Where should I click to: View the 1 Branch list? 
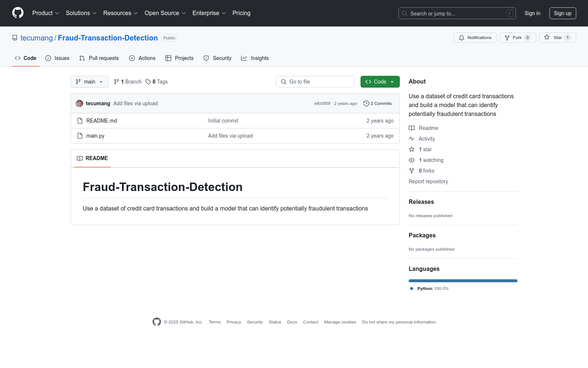point(128,82)
